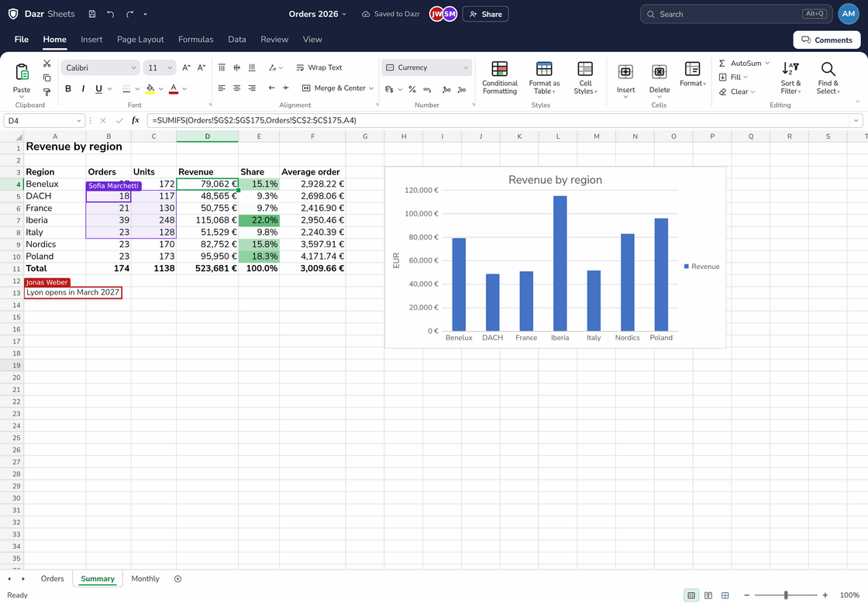Add a new sheet with plus icon

[x=177, y=579]
